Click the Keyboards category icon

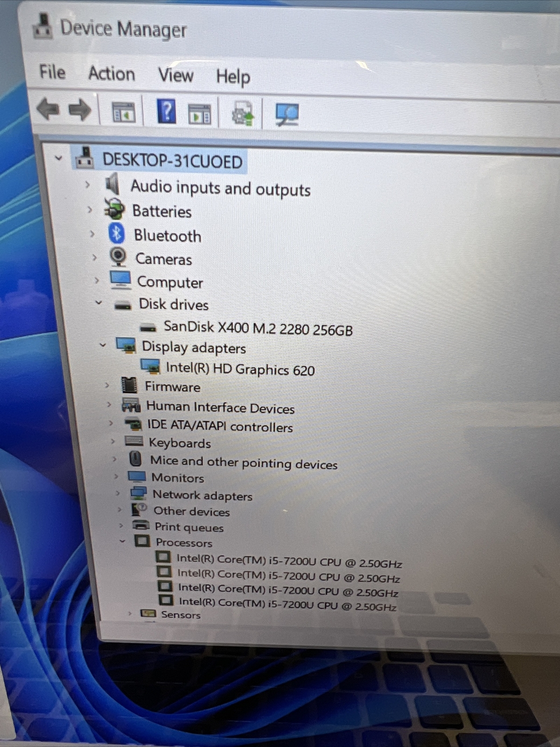[x=134, y=441]
